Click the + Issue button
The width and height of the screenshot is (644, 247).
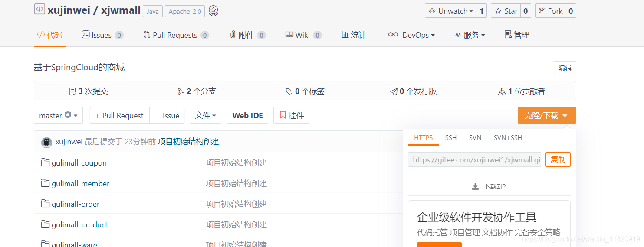tap(167, 116)
